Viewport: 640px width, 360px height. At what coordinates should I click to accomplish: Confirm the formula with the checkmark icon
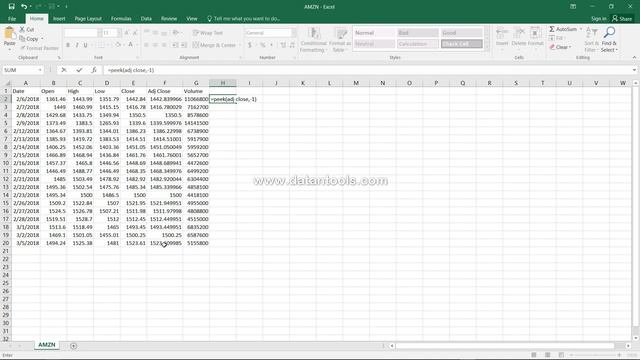[79, 70]
